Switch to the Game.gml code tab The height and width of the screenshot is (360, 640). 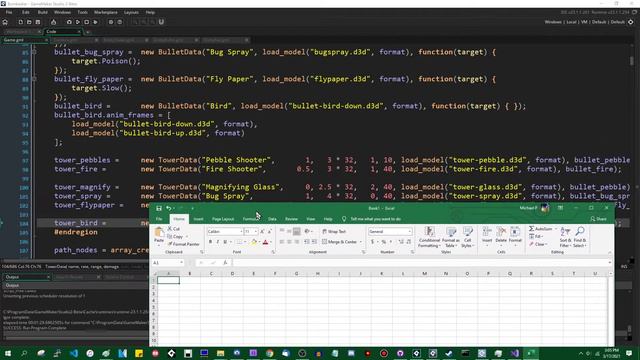24,40
